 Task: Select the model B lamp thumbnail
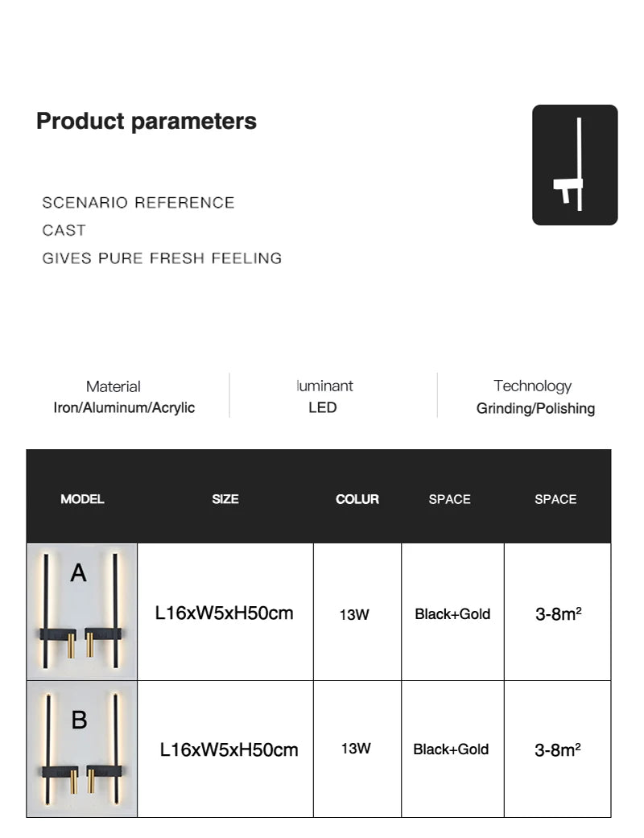(x=82, y=749)
